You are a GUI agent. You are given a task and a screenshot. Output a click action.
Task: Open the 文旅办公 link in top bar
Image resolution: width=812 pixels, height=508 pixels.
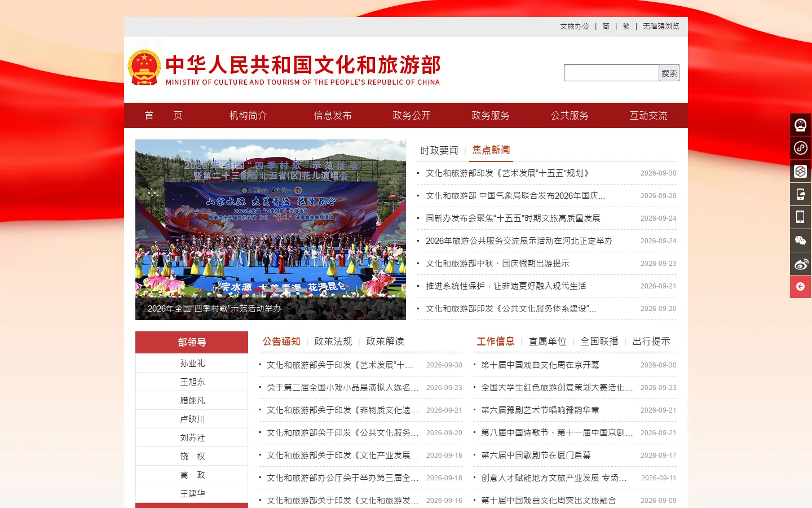(x=574, y=27)
